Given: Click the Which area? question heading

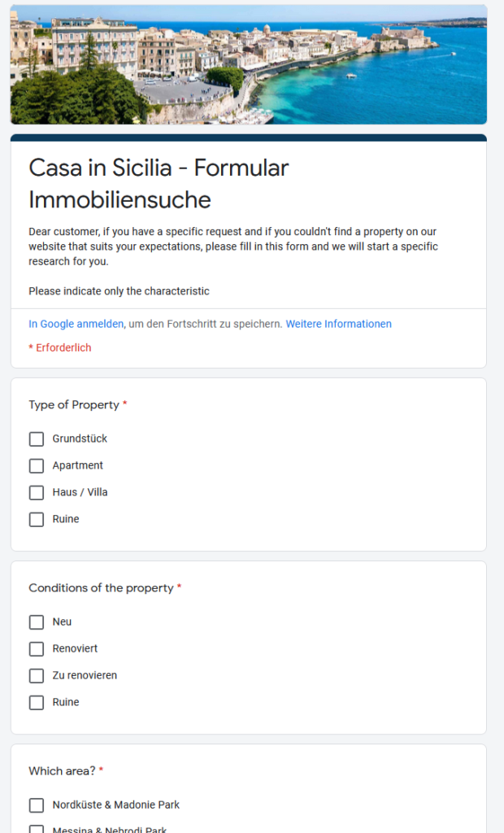Looking at the screenshot, I should click(62, 771).
